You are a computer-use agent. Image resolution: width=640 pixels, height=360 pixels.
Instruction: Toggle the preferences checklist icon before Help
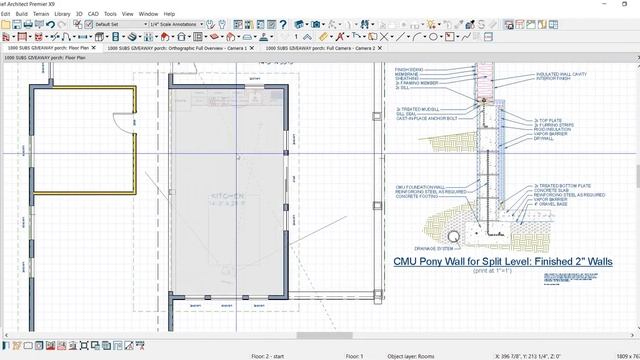point(271,24)
